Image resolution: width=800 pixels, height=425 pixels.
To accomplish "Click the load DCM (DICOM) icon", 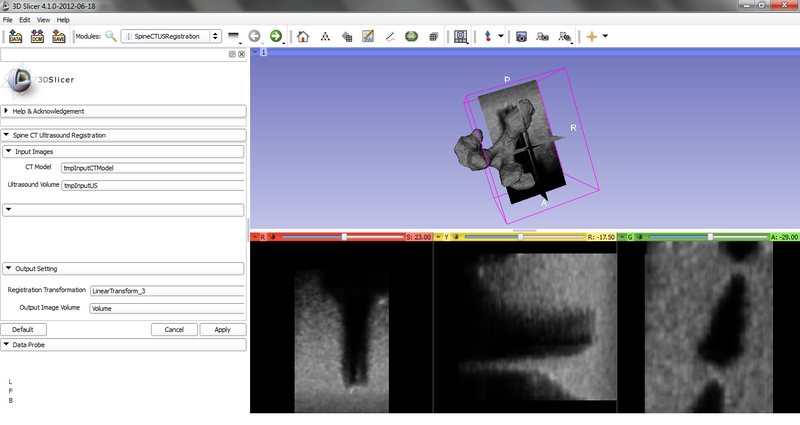I will [37, 37].
